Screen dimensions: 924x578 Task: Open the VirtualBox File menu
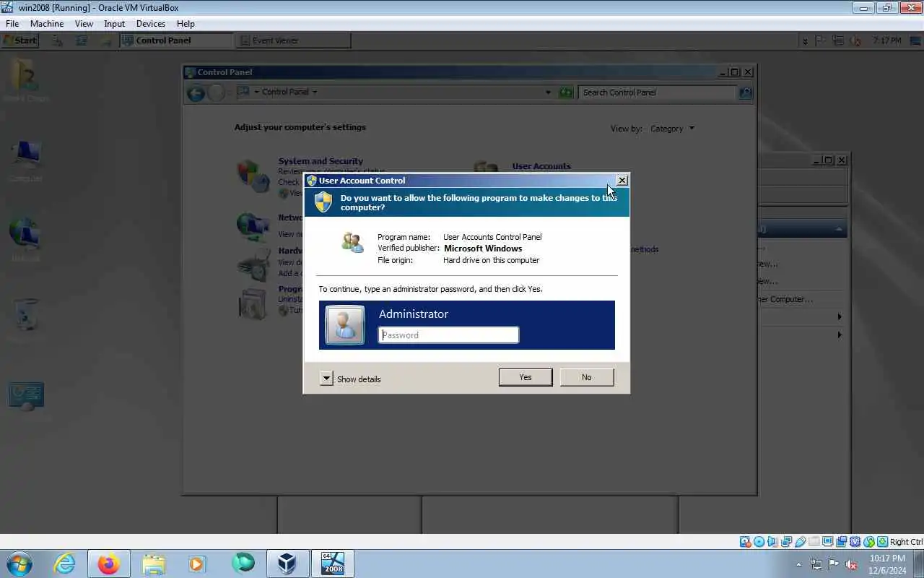tap(12, 24)
